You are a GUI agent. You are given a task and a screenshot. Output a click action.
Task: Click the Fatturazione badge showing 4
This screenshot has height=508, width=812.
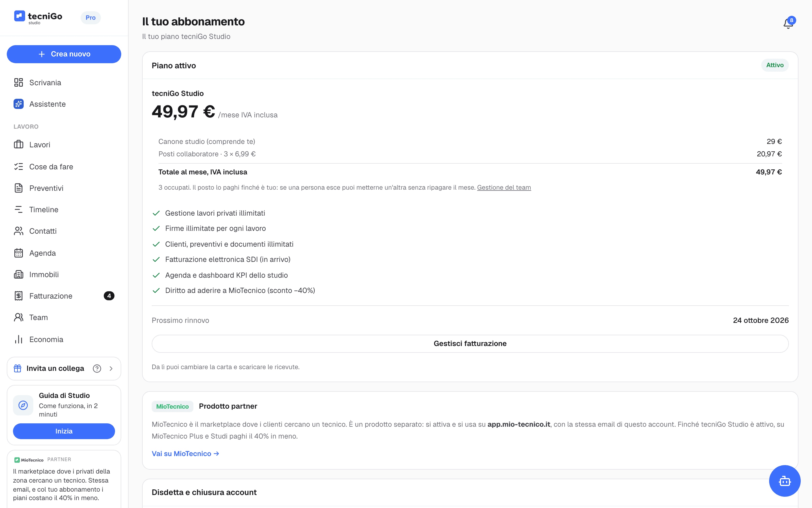pyautogui.click(x=109, y=296)
